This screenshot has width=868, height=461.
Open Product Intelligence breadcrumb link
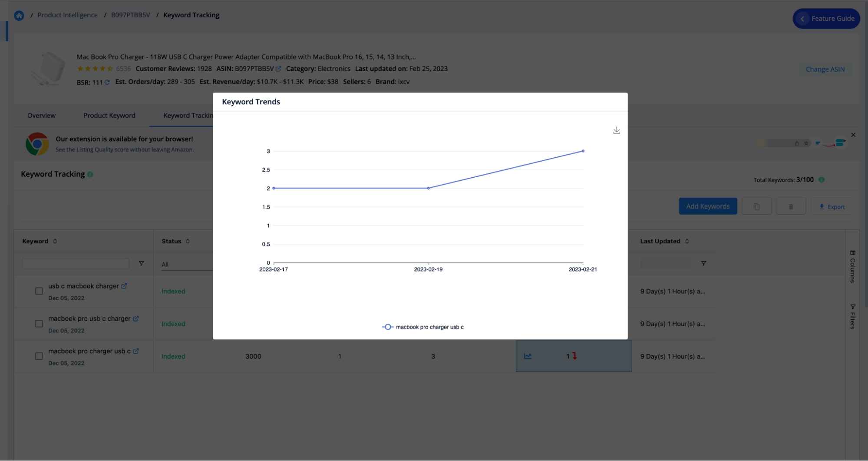[67, 15]
